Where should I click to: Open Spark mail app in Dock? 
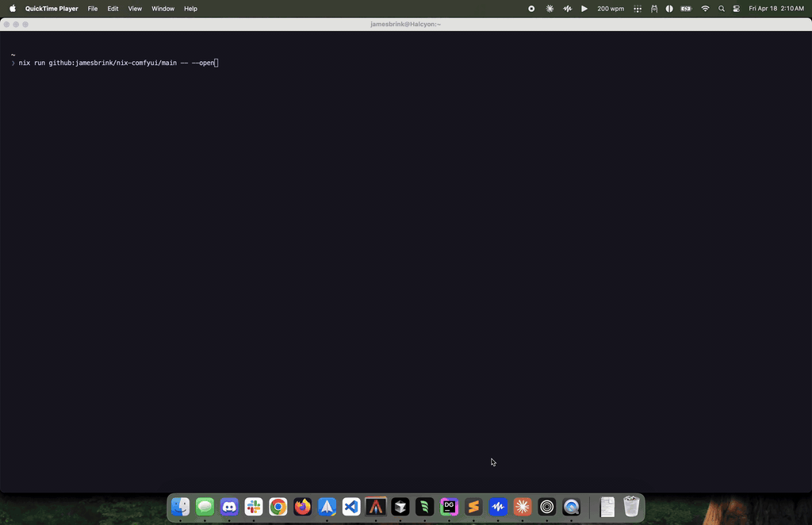327,507
